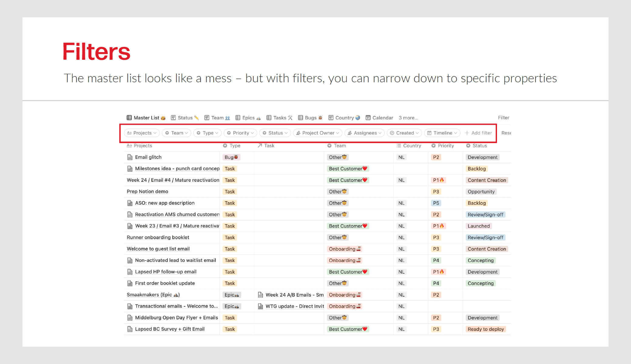Image resolution: width=631 pixels, height=364 pixels.
Task: Open the Master List view tab
Action: (x=146, y=118)
